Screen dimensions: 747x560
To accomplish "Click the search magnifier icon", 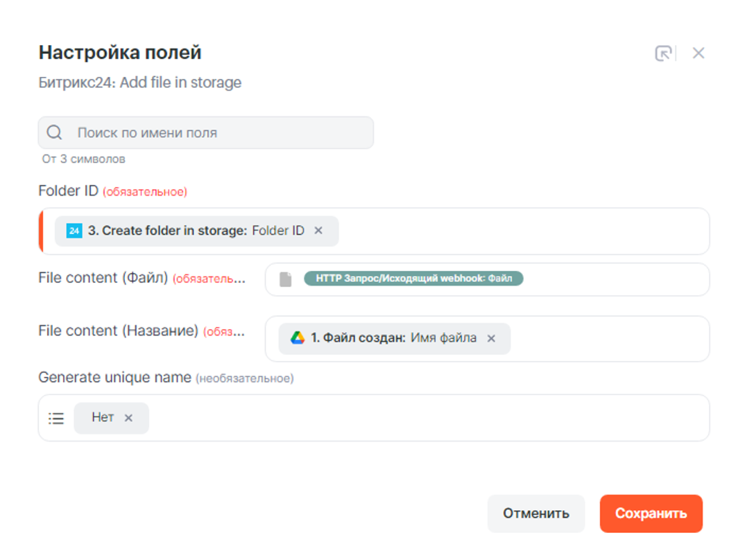I will pos(54,132).
